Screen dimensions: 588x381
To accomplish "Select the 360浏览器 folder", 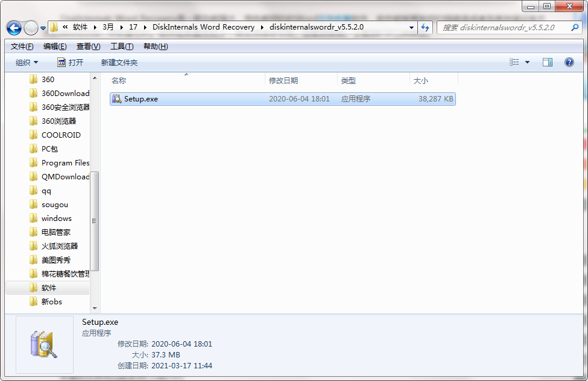I will (x=59, y=121).
